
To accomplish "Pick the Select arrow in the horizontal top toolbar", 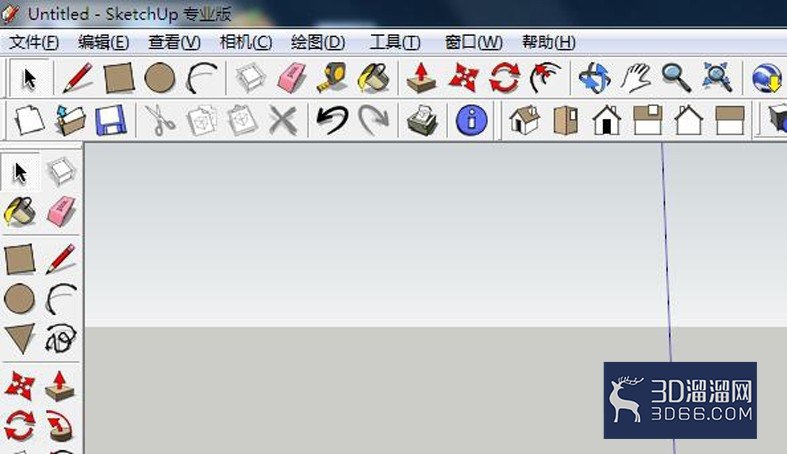I will [x=30, y=78].
